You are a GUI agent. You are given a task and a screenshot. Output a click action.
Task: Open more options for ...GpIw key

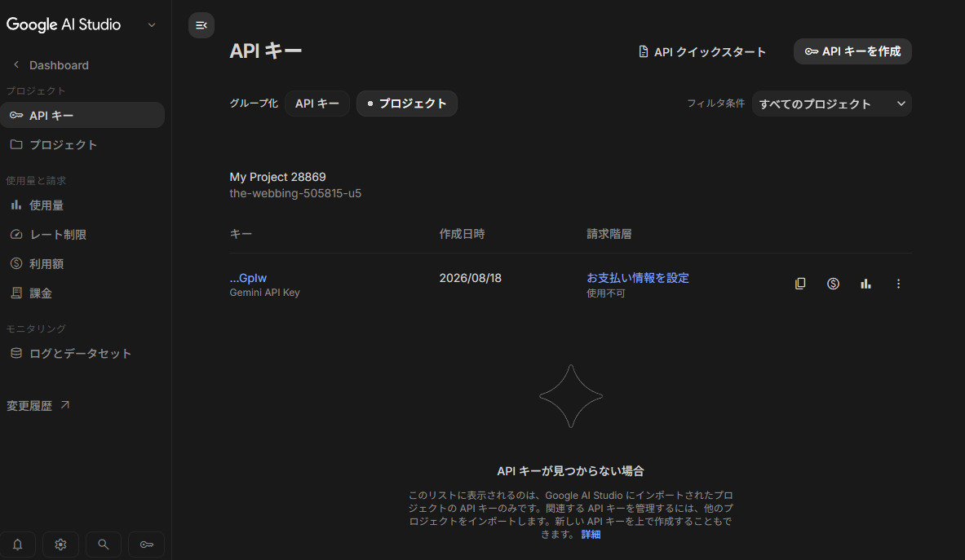tap(898, 284)
